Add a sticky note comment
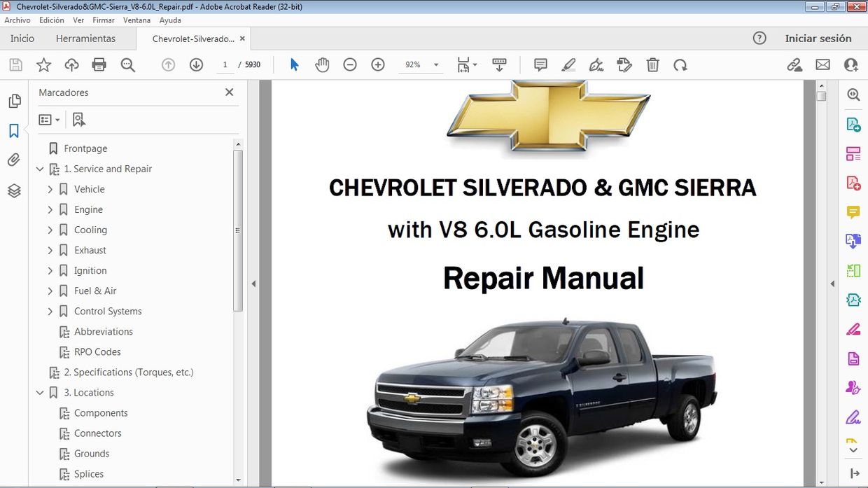The width and height of the screenshot is (868, 488). 540,64
